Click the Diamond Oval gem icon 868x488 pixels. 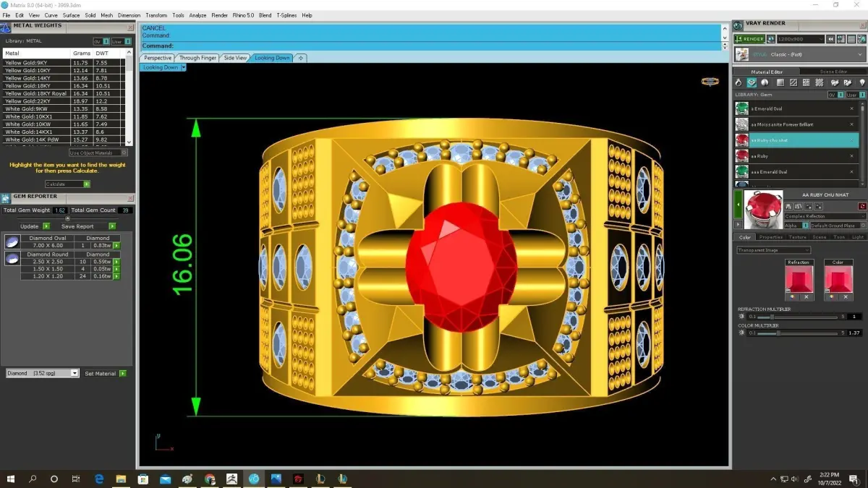[12, 243]
